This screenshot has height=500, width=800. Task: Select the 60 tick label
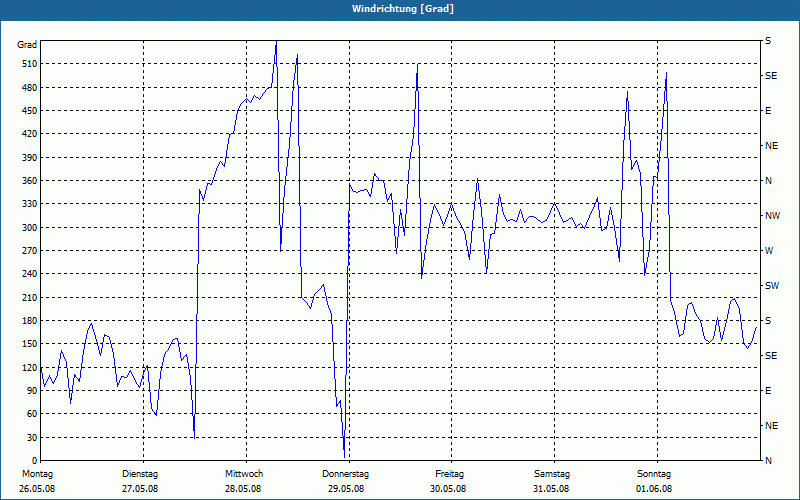[x=32, y=414]
